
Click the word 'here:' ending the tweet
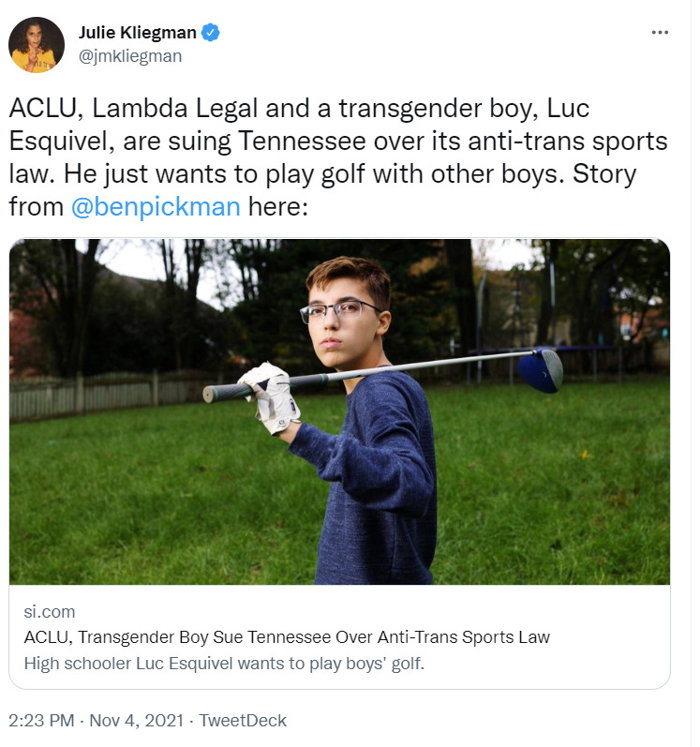click(278, 207)
